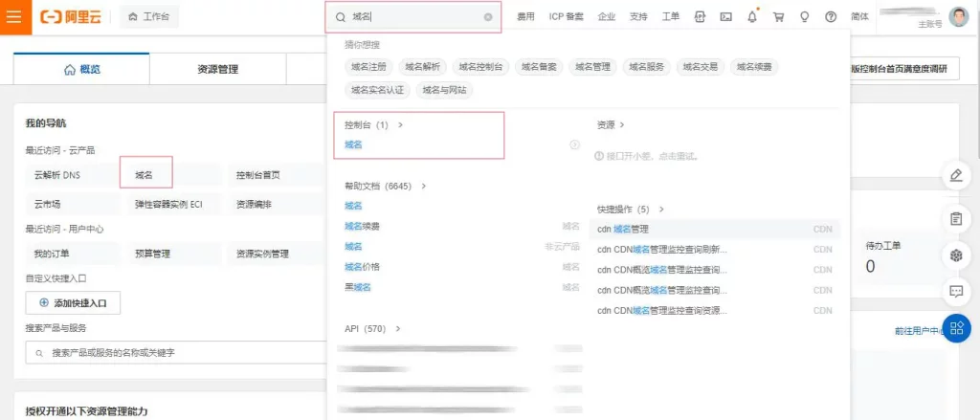Open the 支持 menu
This screenshot has height=420, width=980.
(638, 17)
